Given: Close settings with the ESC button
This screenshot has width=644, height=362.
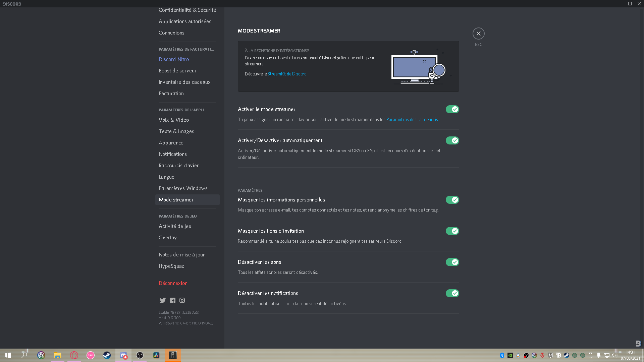Looking at the screenshot, I should click(x=478, y=34).
